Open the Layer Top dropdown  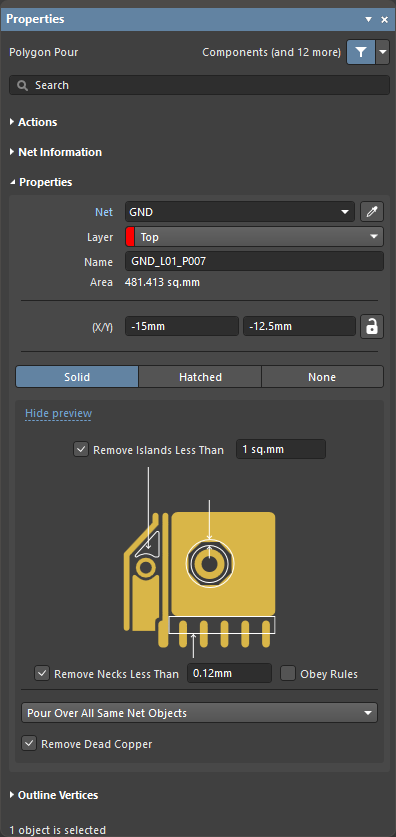coord(254,237)
